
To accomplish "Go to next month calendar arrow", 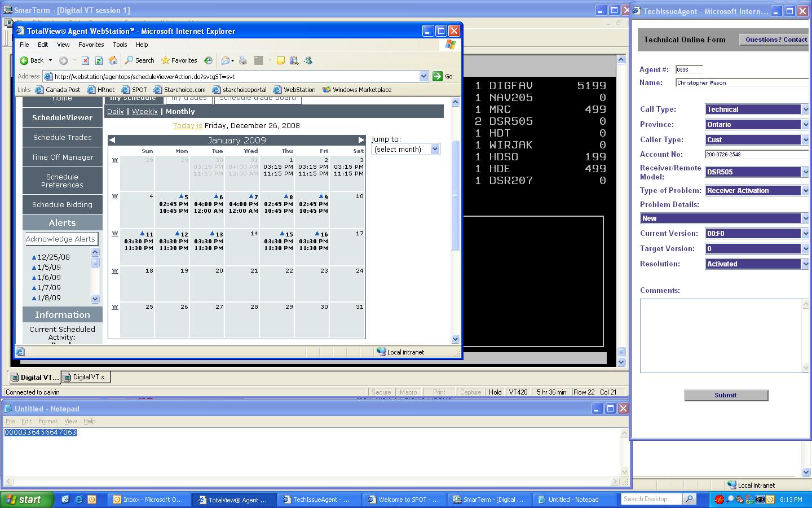I will click(361, 140).
